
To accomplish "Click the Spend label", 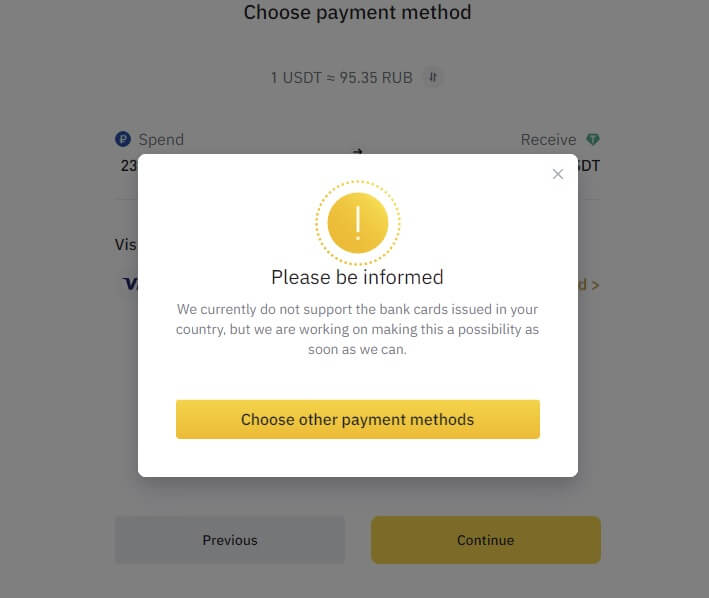I will pos(161,140).
